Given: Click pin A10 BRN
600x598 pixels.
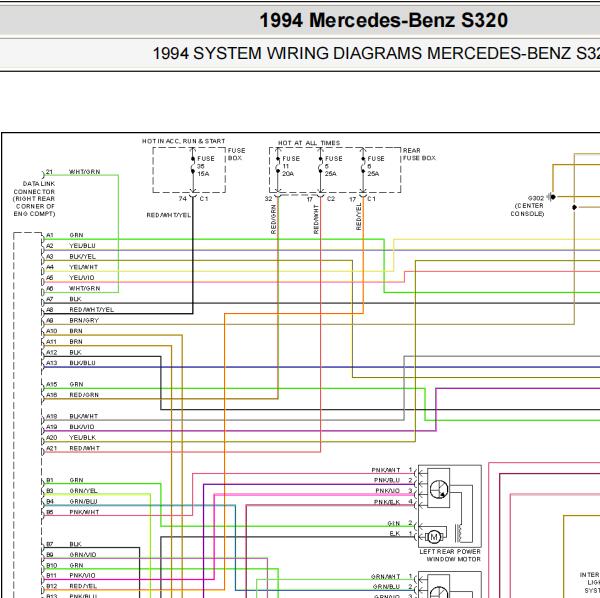Looking at the screenshot, I should 64,331.
